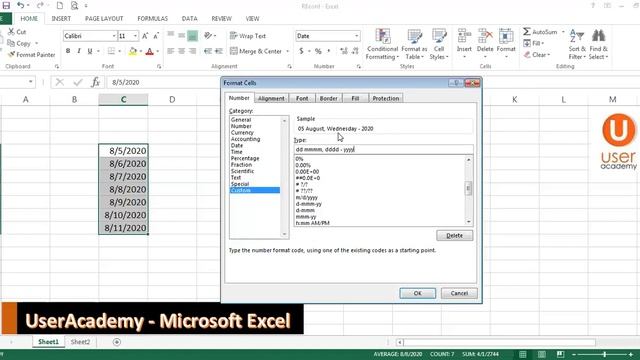Open Find & Select binoculars menu
Screen dimensions: 640x360
(598, 44)
